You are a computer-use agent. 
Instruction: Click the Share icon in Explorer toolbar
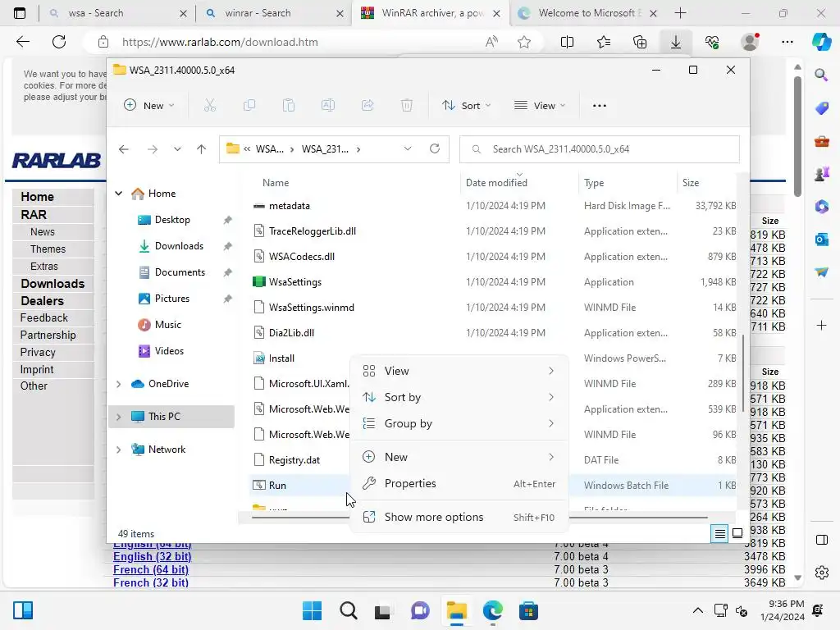(x=367, y=106)
